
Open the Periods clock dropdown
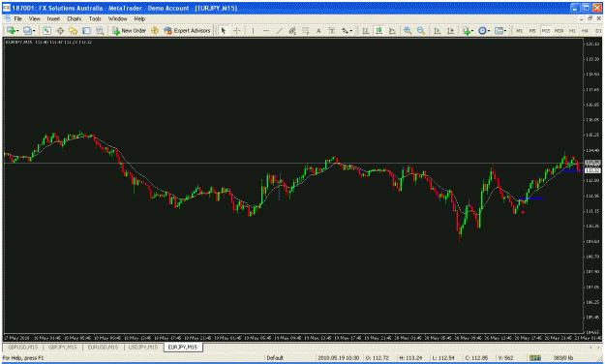point(484,30)
